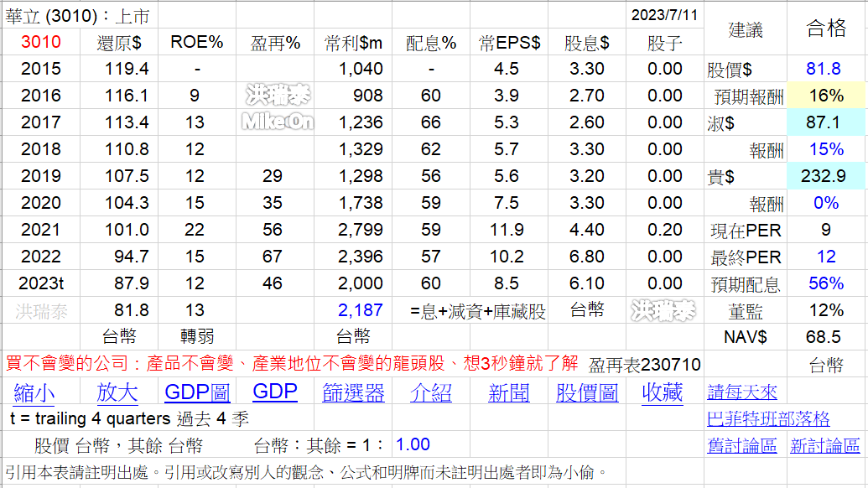Viewport: 868px width, 488px height.
Task: Select the 現在PER value 9
Action: (x=826, y=229)
